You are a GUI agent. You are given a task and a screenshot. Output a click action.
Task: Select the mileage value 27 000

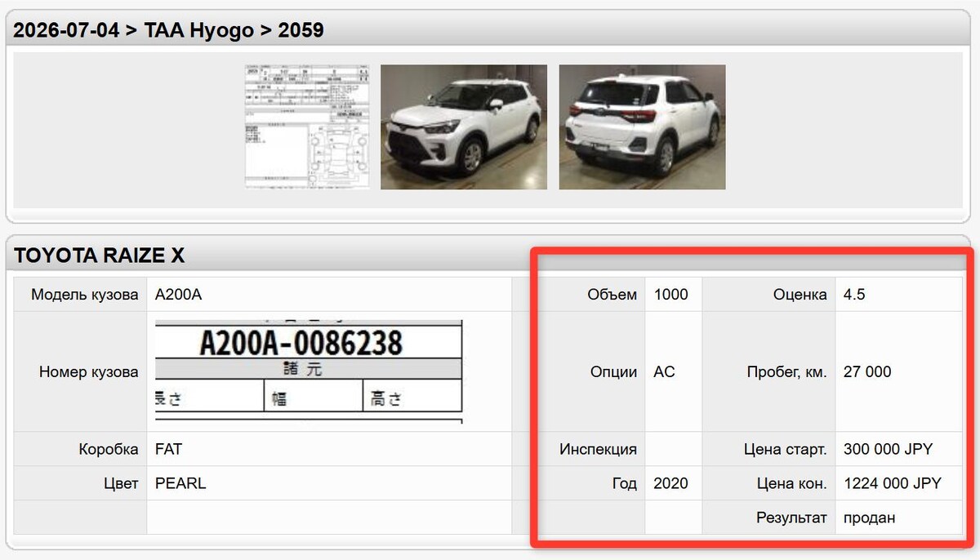click(x=867, y=372)
